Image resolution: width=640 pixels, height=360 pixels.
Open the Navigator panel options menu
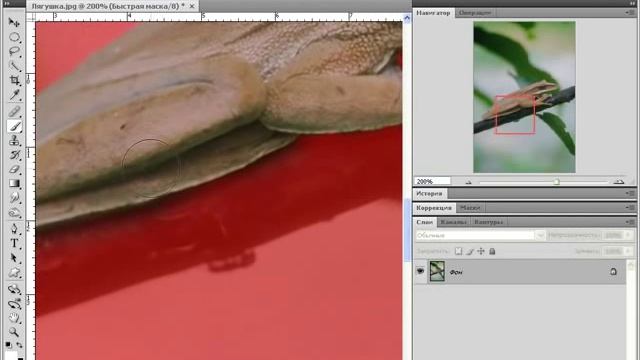point(629,13)
